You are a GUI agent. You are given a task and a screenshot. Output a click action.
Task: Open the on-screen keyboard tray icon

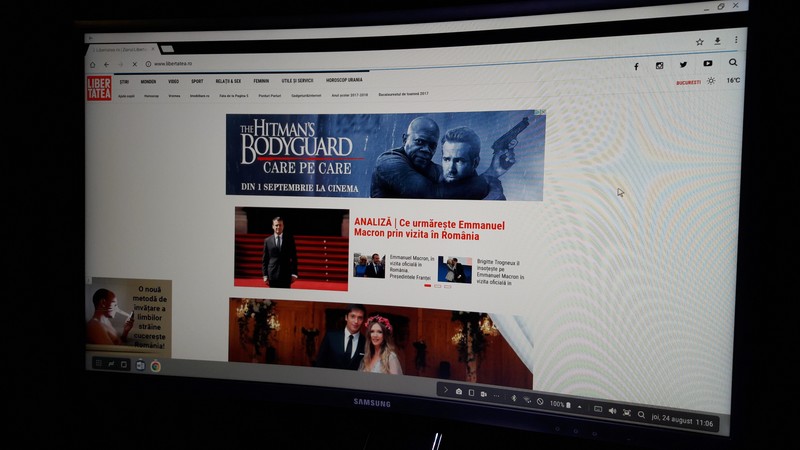click(598, 409)
